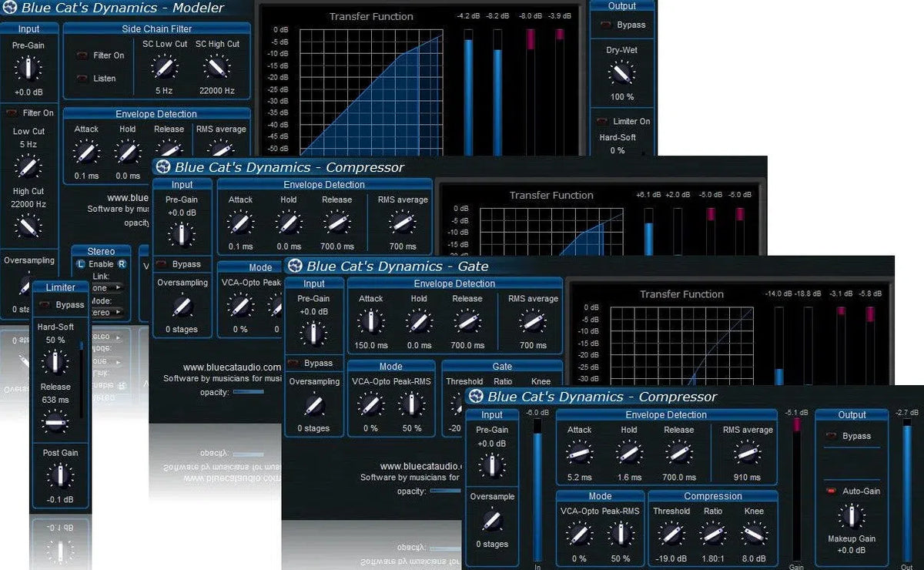Turn the Threshold knob in the Compression section
Image resolution: width=924 pixels, height=570 pixels.
tap(671, 531)
